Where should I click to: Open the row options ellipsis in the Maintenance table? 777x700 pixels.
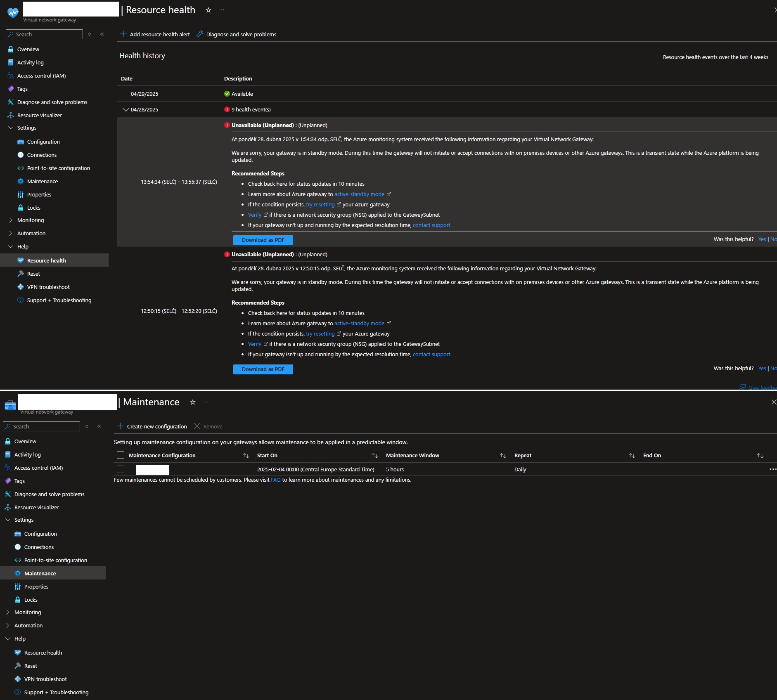coord(772,469)
